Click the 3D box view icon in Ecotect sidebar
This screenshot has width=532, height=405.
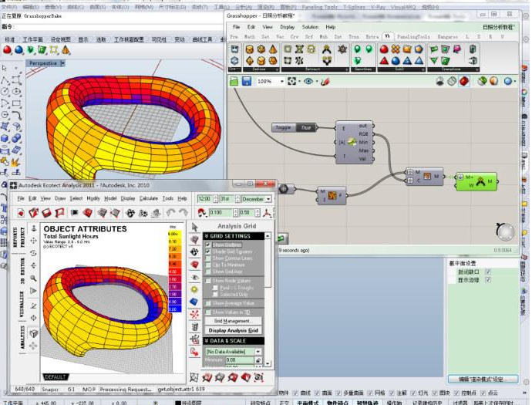pos(33,333)
